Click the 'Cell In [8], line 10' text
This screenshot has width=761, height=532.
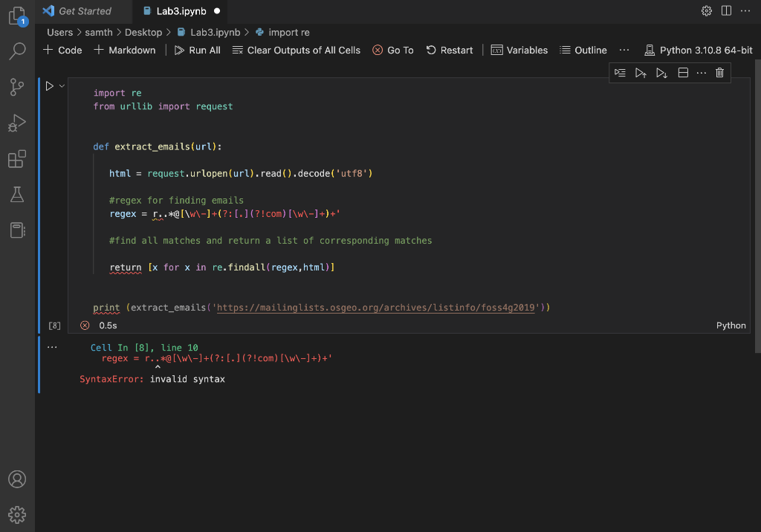(x=144, y=348)
